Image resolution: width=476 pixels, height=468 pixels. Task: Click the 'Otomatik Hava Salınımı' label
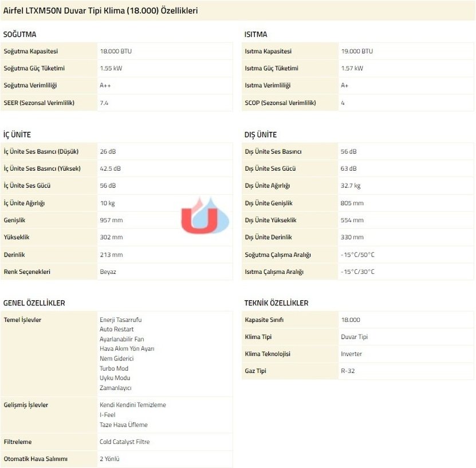pyautogui.click(x=36, y=459)
